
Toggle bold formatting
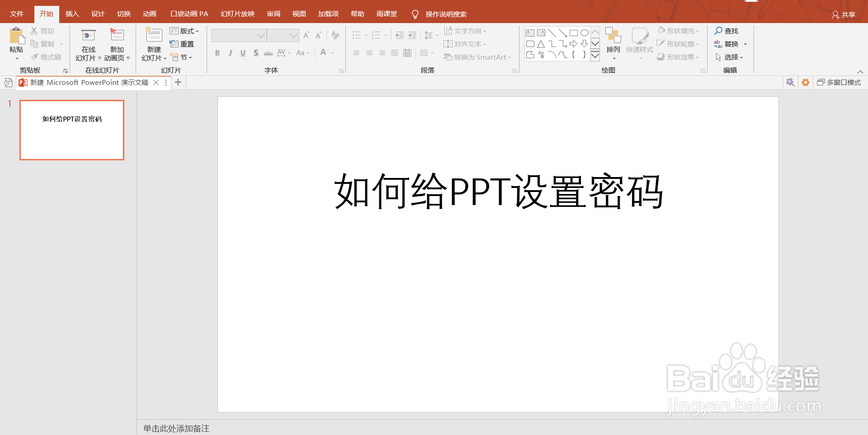[x=217, y=53]
